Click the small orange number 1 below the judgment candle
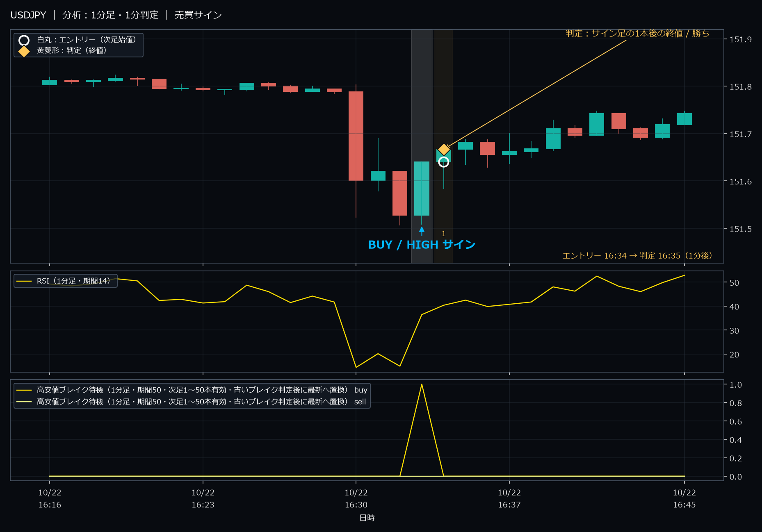The image size is (762, 532). (x=443, y=234)
